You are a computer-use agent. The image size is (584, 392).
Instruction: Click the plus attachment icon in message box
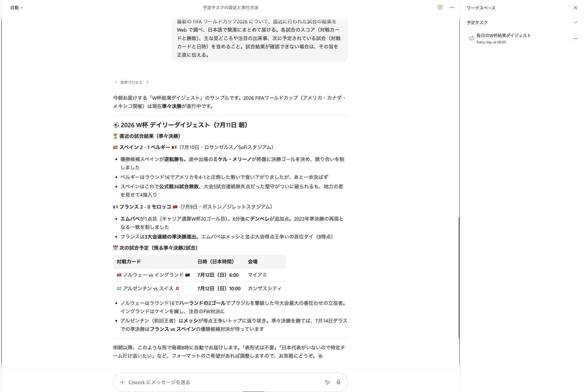(122, 382)
